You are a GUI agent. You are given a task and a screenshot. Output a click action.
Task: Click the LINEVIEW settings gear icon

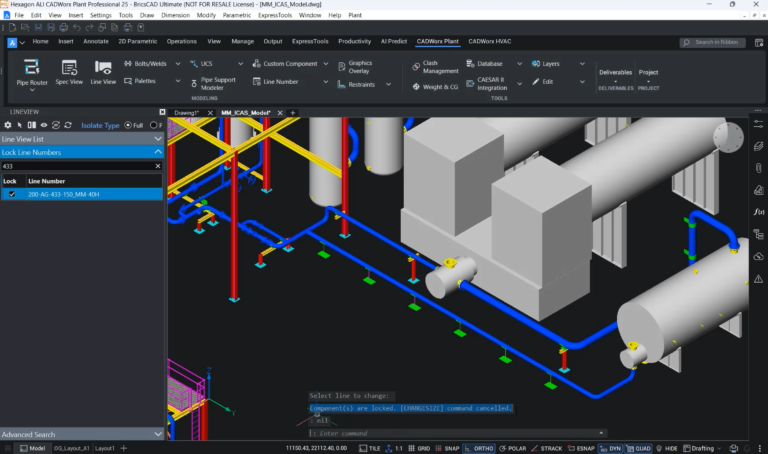[7, 125]
